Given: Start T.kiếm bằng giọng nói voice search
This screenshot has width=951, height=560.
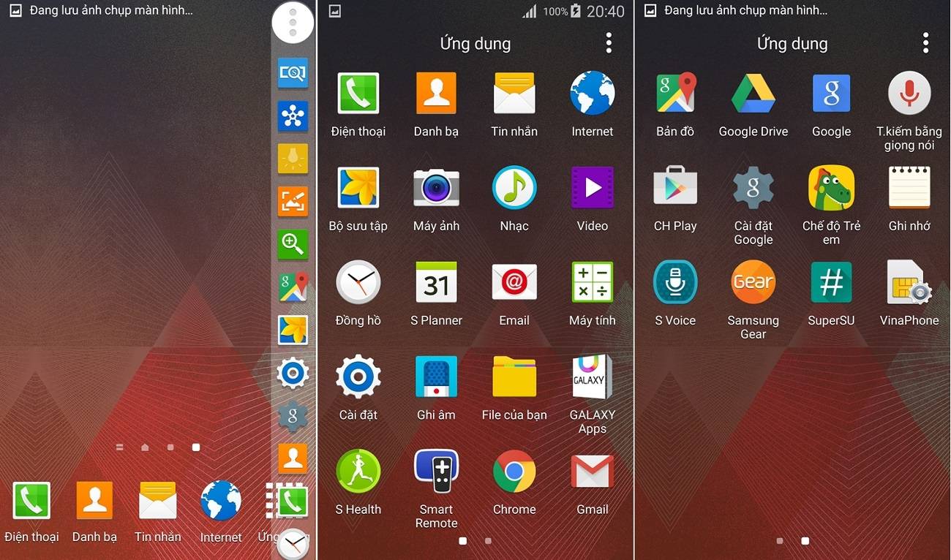Looking at the screenshot, I should pos(909,94).
